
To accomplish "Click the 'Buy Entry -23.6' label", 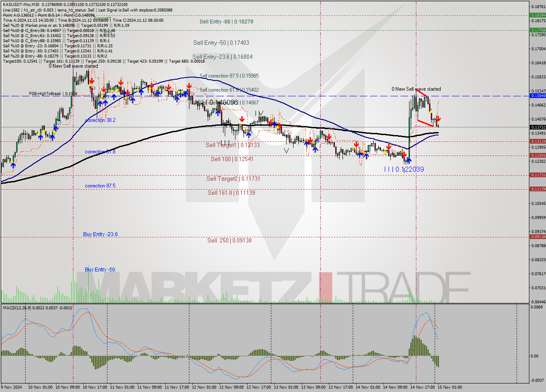I will [101, 234].
